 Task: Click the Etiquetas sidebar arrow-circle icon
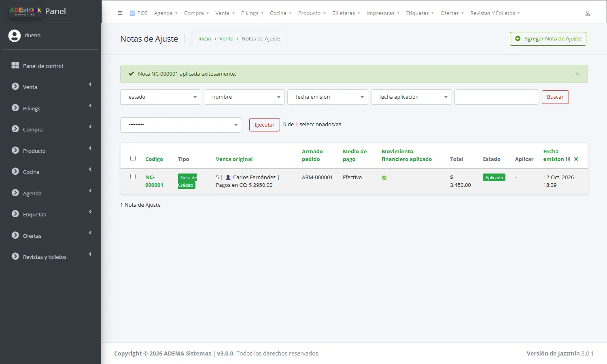tap(15, 214)
